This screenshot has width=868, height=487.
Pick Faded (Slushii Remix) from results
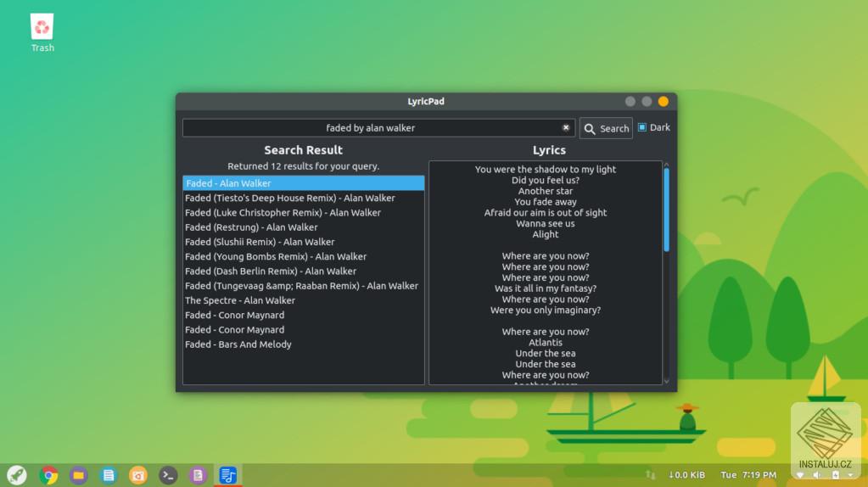[260, 242]
